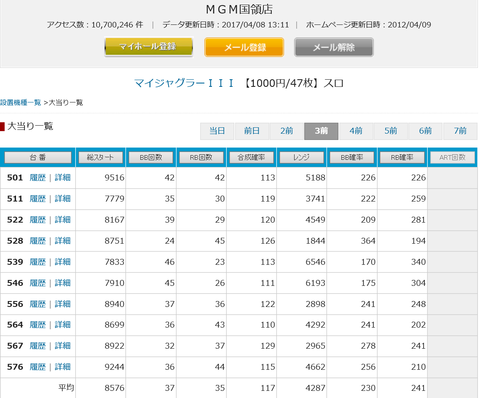This screenshot has width=480, height=398.
Task: Click the MGM国領店 store title
Action: 239,9
